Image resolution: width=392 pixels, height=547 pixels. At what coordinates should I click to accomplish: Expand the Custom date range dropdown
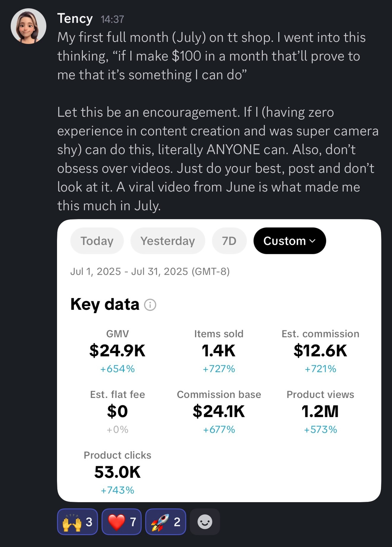click(290, 241)
